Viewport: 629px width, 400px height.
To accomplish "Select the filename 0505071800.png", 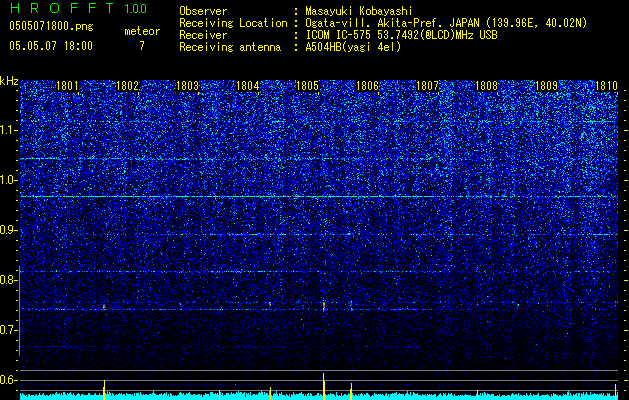I will (51, 26).
